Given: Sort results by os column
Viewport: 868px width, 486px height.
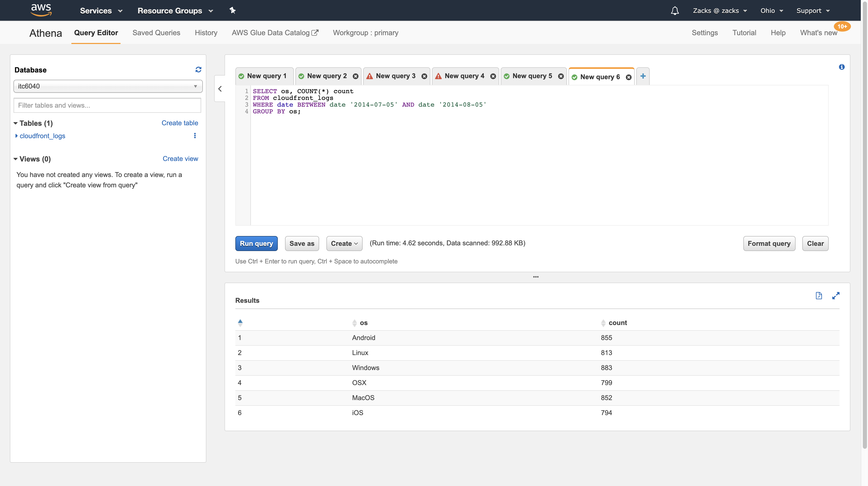Looking at the screenshot, I should [x=355, y=323].
